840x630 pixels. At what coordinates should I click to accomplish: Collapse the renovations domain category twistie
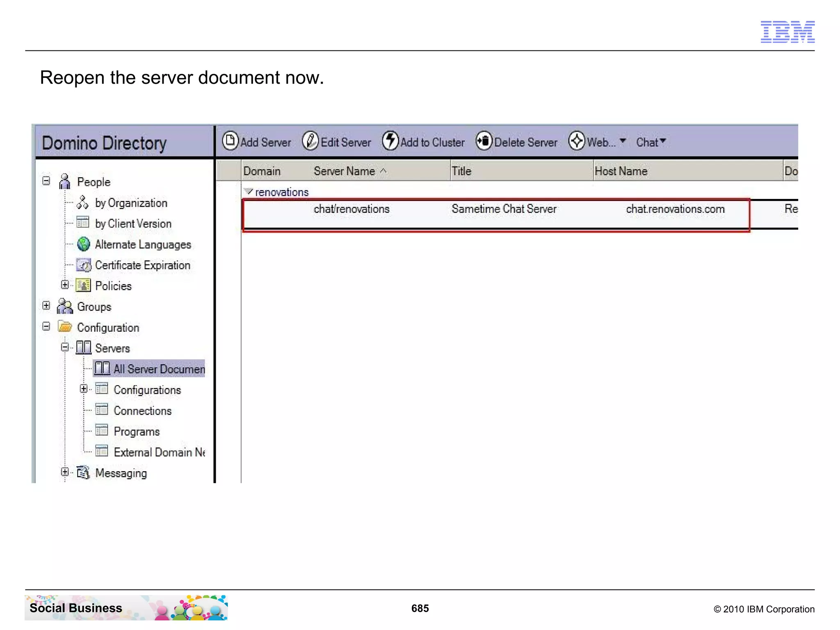tap(248, 191)
